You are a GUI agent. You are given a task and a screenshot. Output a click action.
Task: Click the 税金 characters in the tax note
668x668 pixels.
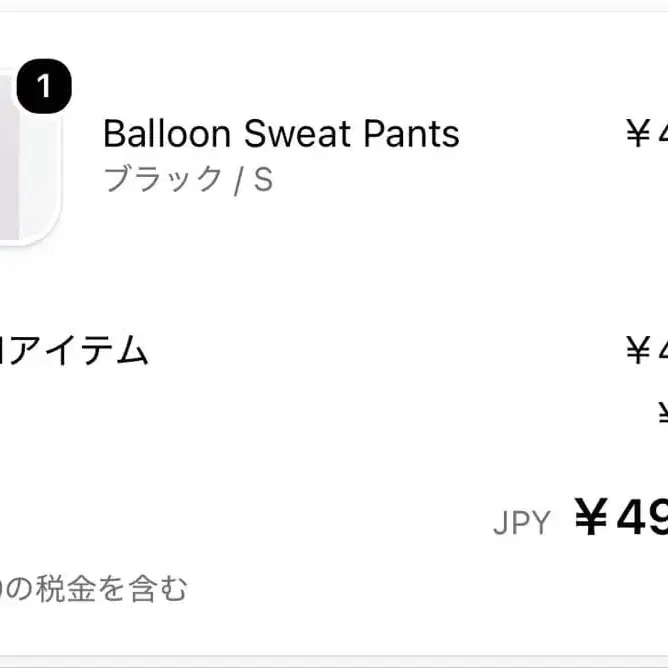(x=66, y=588)
